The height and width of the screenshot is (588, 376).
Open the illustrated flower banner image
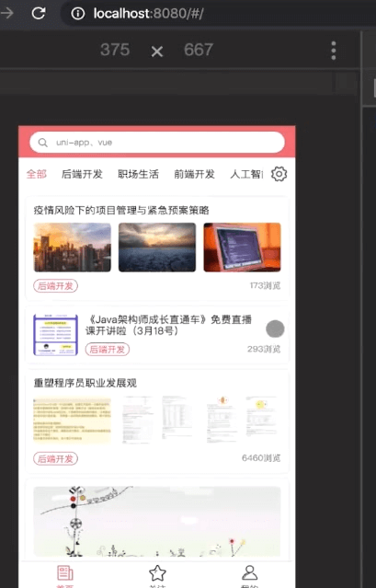tap(157, 521)
